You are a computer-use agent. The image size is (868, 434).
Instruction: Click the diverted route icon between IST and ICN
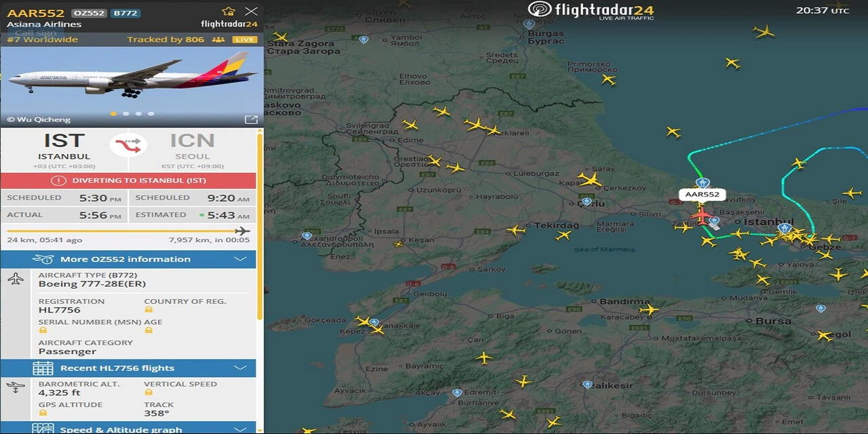tap(128, 144)
